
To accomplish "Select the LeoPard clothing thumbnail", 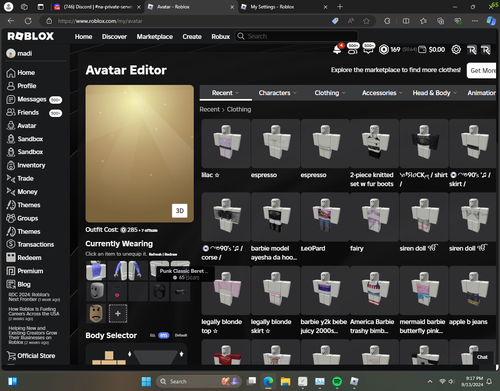I will coord(325,217).
